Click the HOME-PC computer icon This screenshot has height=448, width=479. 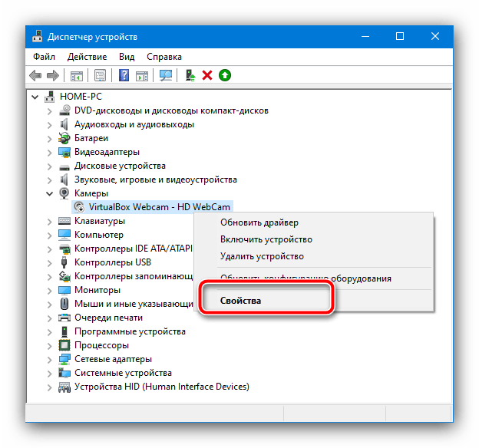tap(49, 97)
